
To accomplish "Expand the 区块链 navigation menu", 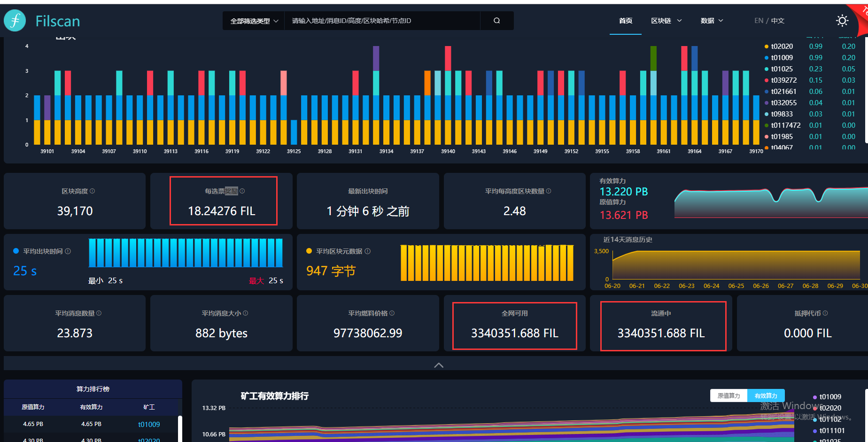I will tap(666, 21).
